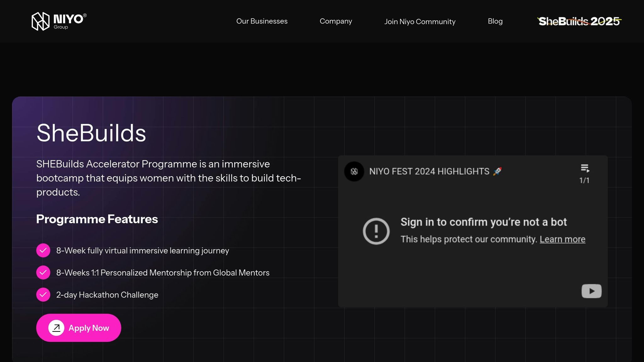
Task: Open the Company menu
Action: [x=336, y=21]
